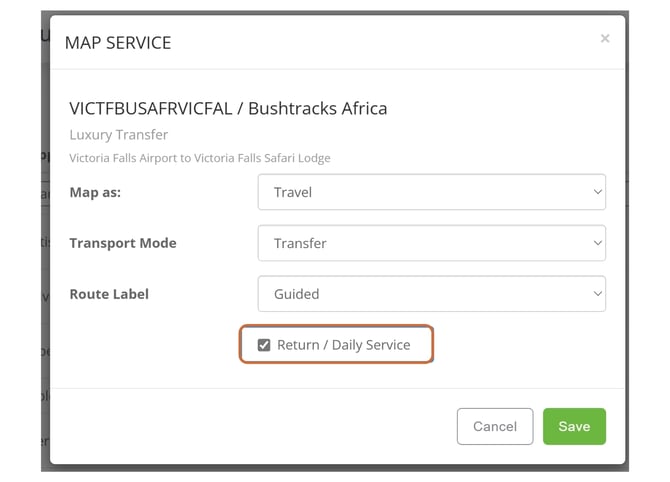Click the MAP SERVICE dialog title
Viewport: 670px width, 482px height.
click(x=118, y=43)
